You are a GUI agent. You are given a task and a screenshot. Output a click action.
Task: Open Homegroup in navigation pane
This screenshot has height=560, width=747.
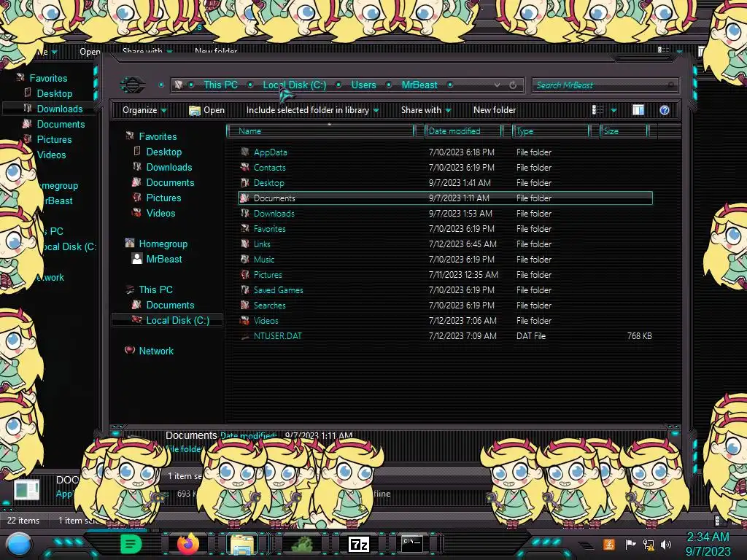163,244
